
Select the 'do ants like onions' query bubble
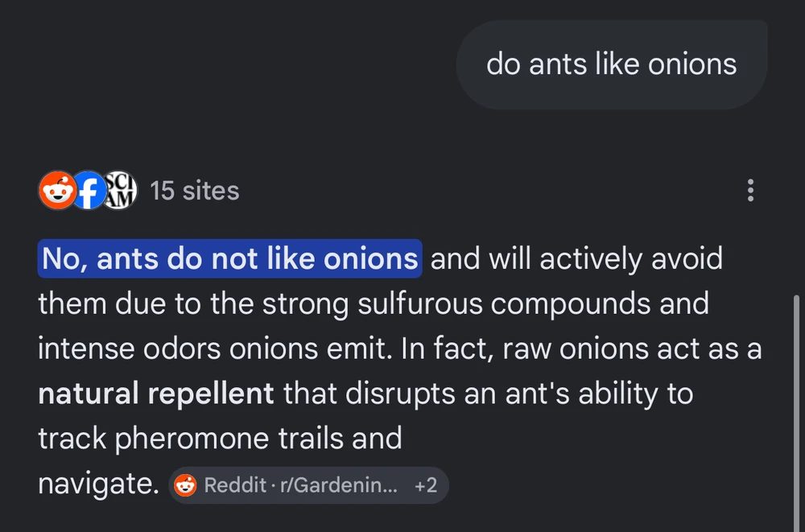(612, 64)
